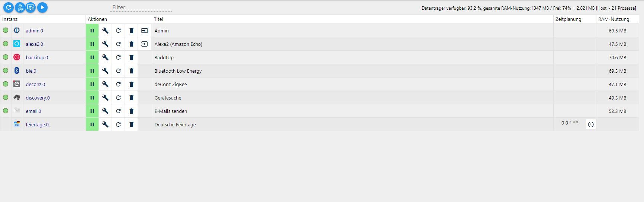Delete the deconz.0 instance
The width and height of the screenshot is (644, 202).
point(131,84)
